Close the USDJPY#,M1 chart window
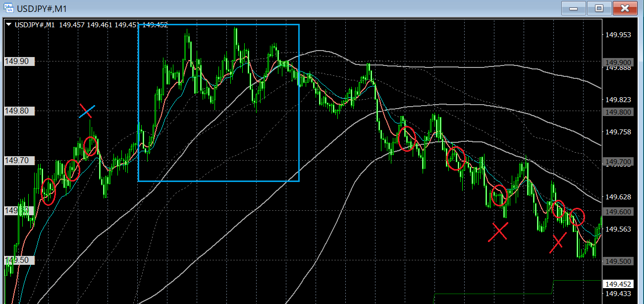Screen dimensions: 644x304 coord(625,8)
